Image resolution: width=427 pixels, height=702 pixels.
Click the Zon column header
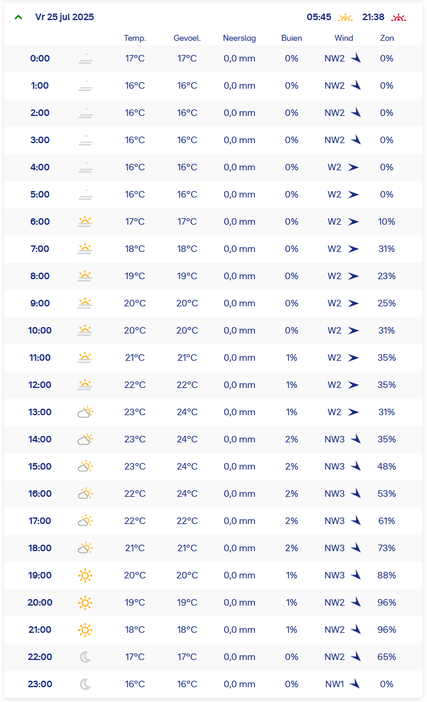tap(387, 38)
